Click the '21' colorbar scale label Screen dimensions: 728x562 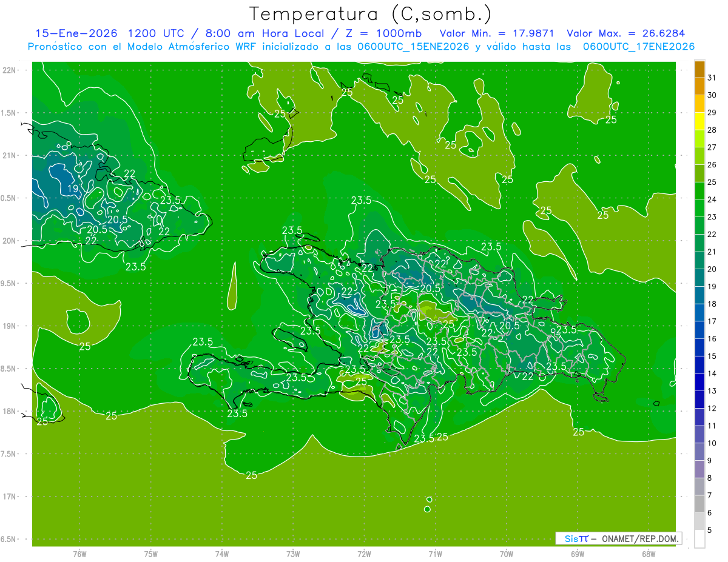[712, 252]
